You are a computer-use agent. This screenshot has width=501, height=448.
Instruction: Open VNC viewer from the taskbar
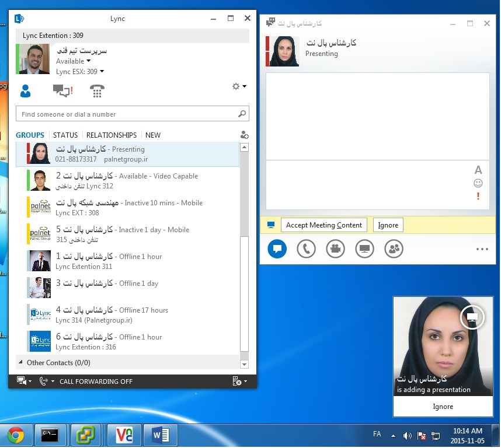point(124,435)
